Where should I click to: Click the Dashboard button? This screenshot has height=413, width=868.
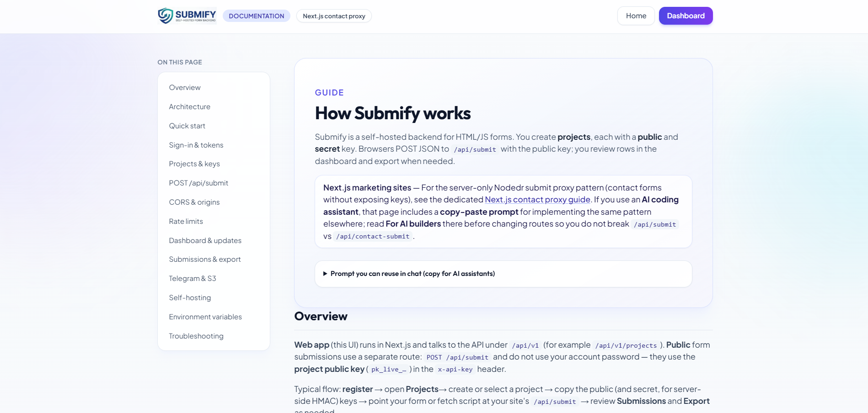pyautogui.click(x=686, y=16)
